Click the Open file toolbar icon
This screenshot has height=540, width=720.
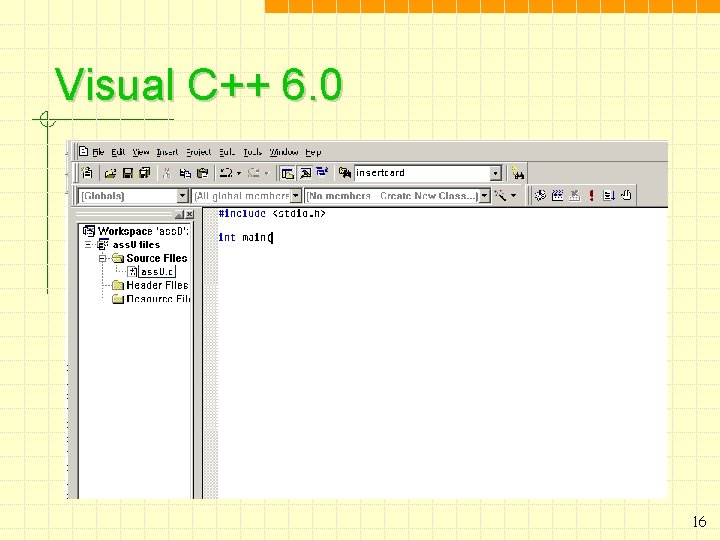pos(110,173)
